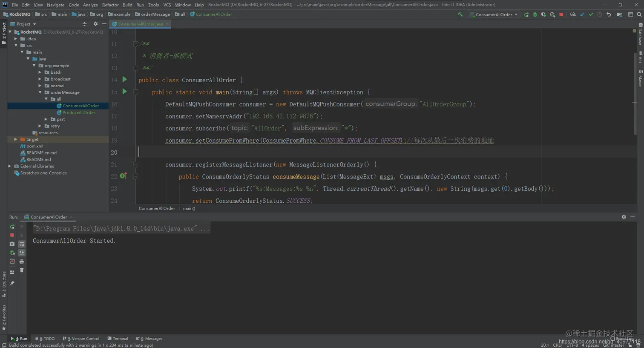Rerun ConsumerAllOrder in the Run panel
The height and width of the screenshot is (348, 644).
pos(12,227)
